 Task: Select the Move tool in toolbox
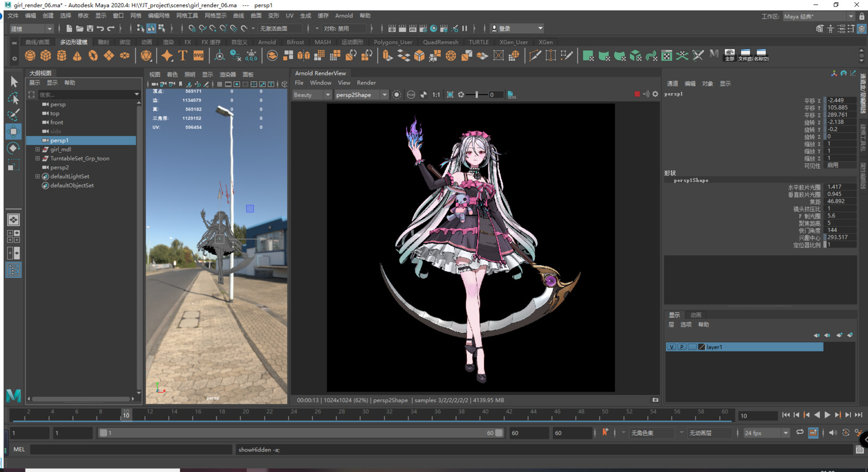[14, 131]
